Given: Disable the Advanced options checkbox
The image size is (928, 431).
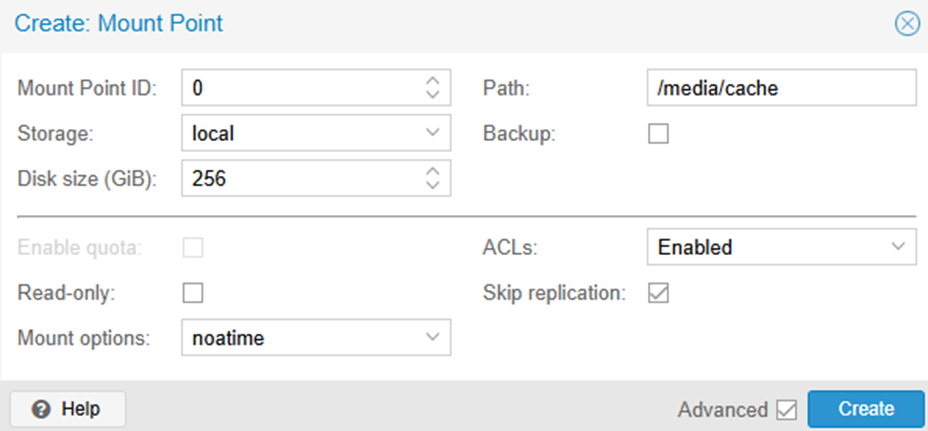Looking at the screenshot, I should tap(786, 409).
